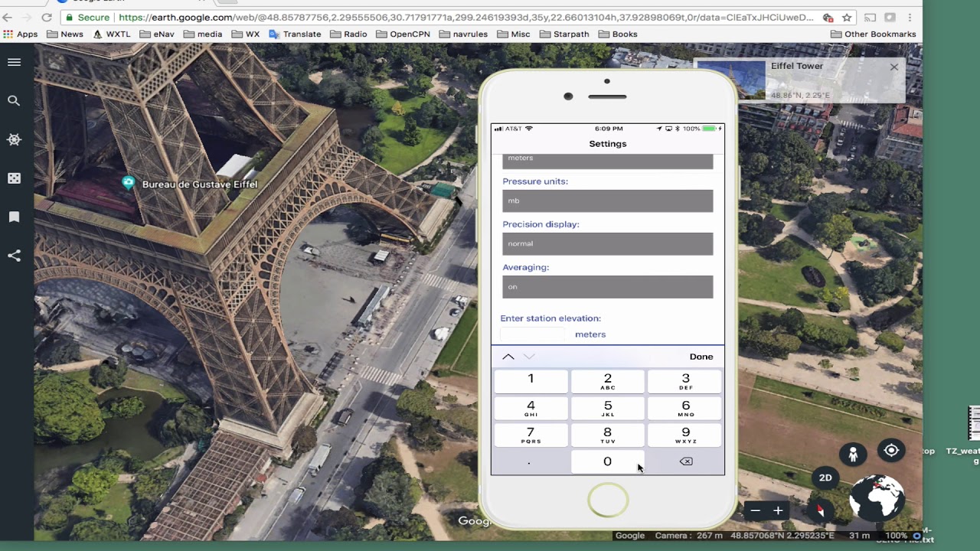Zoom out with the minus button

coord(755,510)
